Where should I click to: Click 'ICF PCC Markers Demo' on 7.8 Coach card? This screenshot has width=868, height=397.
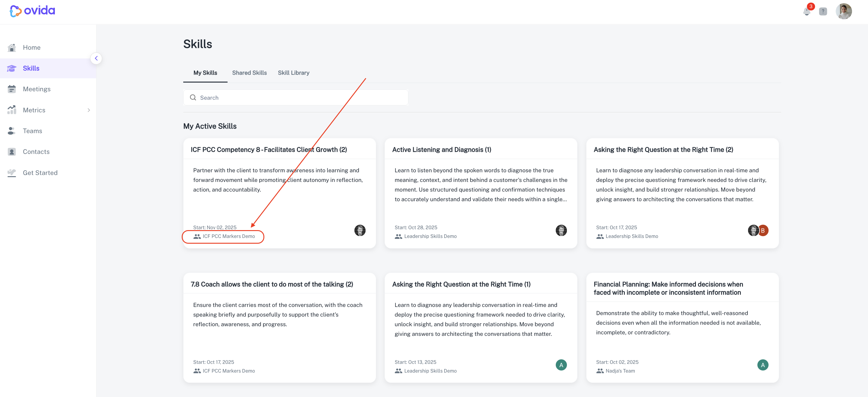click(229, 371)
